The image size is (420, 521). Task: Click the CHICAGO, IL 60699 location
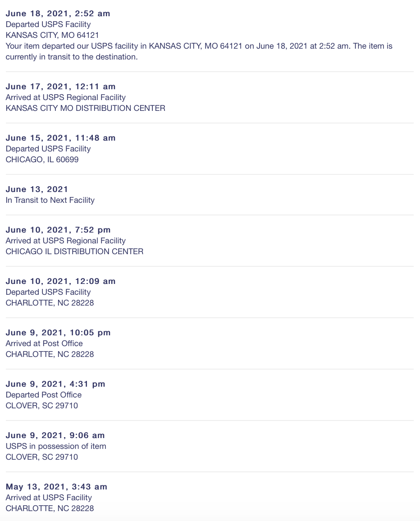42,160
